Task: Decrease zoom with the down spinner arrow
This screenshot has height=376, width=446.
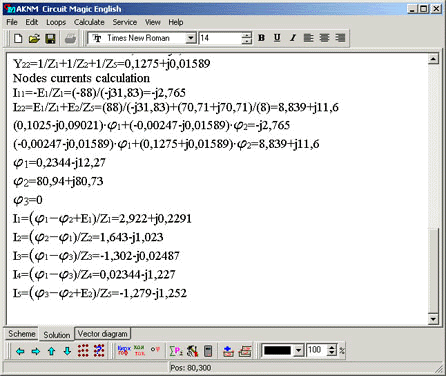Action: [x=332, y=353]
